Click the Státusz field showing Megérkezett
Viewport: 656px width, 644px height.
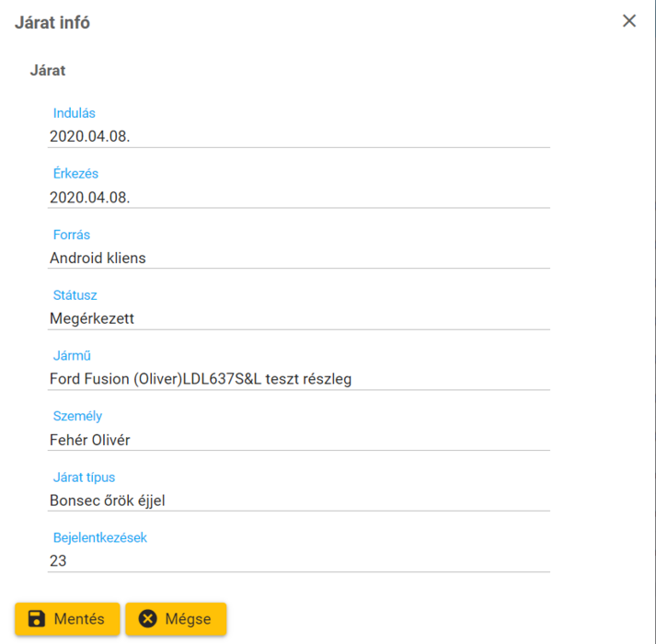pos(298,318)
